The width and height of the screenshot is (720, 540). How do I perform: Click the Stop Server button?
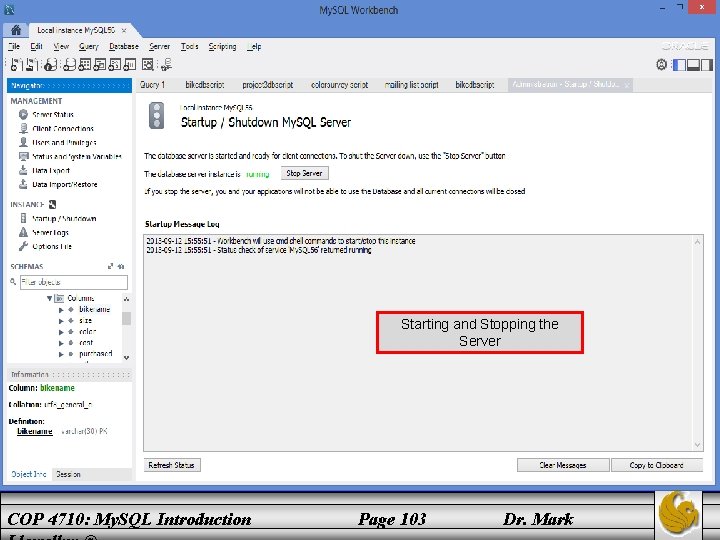304,173
